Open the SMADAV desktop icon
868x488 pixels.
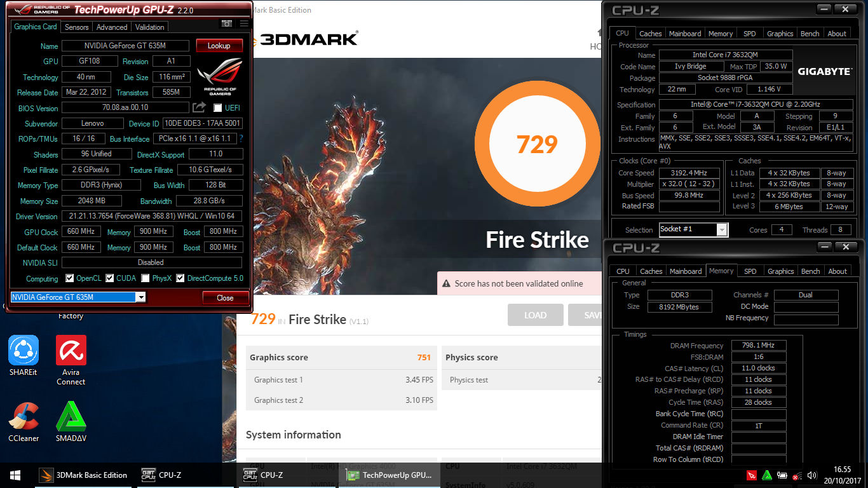[x=71, y=423]
